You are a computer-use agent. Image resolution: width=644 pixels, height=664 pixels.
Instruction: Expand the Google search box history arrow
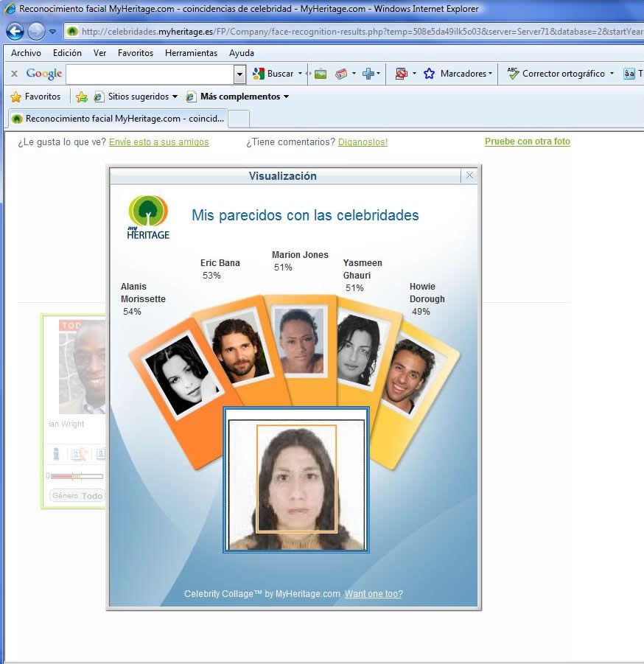click(x=239, y=74)
